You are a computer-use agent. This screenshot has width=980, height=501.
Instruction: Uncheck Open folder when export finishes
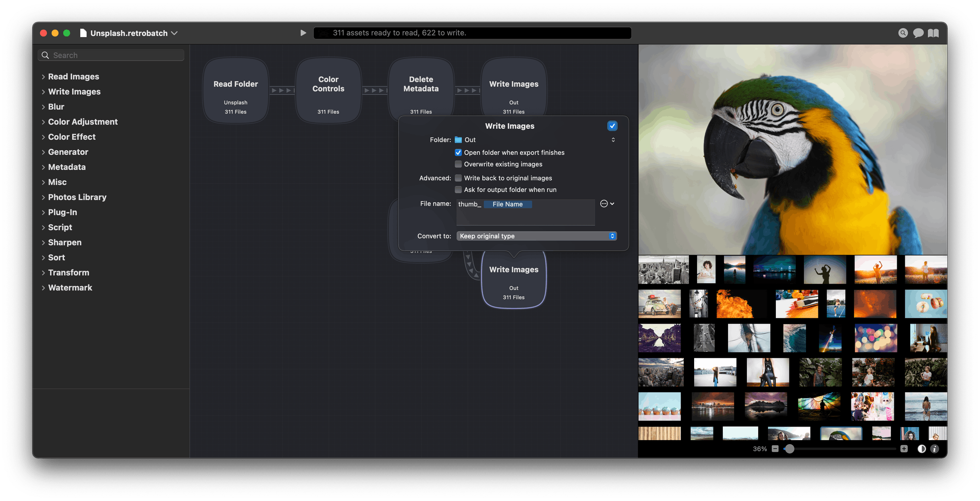(458, 152)
